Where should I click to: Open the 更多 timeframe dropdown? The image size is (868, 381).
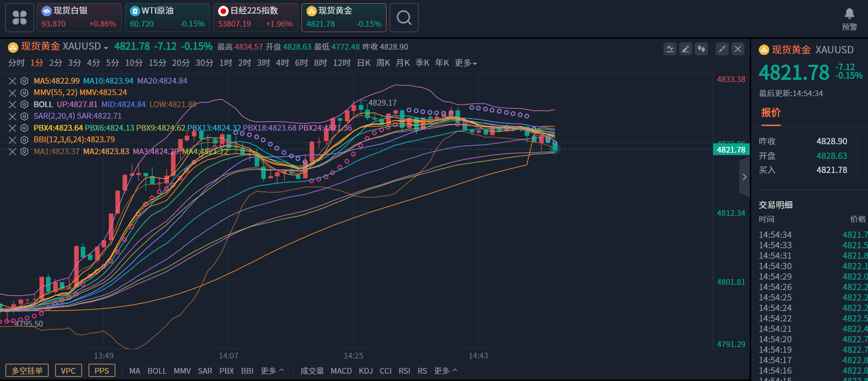pos(466,63)
